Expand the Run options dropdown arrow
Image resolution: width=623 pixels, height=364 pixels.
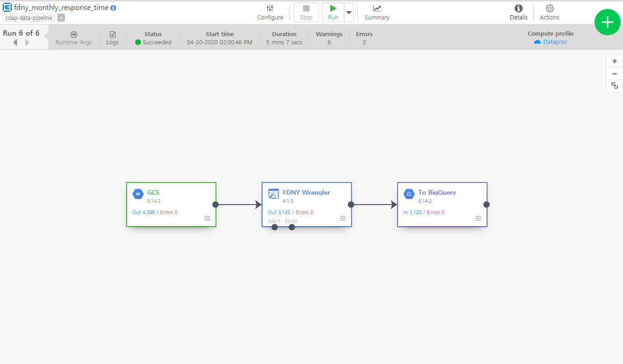[349, 13]
